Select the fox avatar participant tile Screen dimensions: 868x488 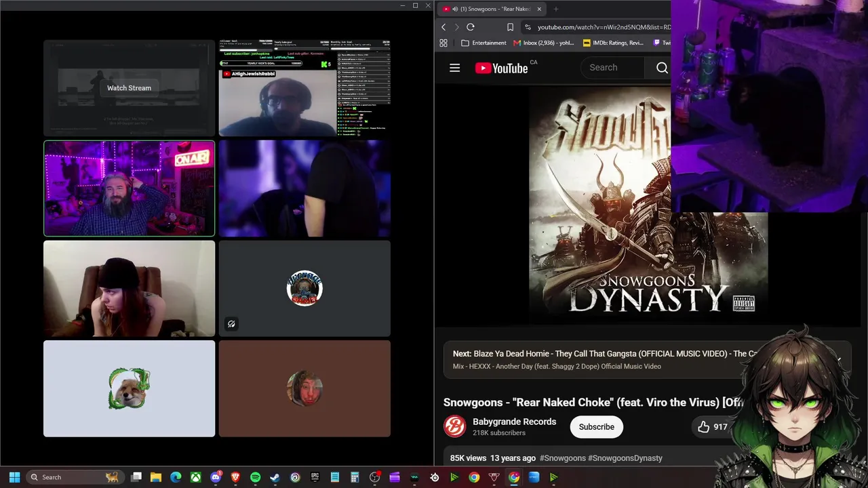(x=129, y=388)
